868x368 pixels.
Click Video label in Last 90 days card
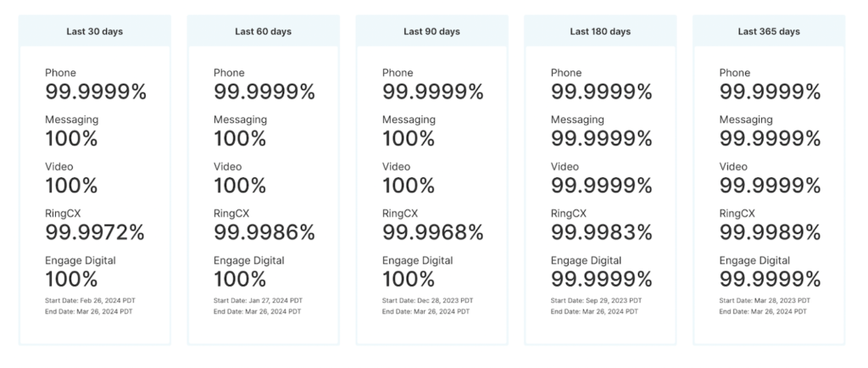(396, 166)
